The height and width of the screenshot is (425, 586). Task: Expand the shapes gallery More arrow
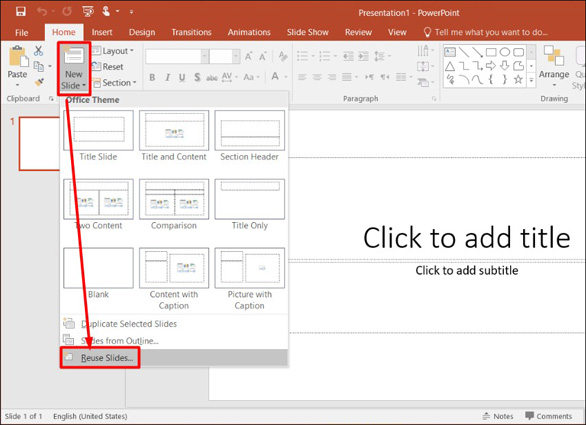pos(531,80)
